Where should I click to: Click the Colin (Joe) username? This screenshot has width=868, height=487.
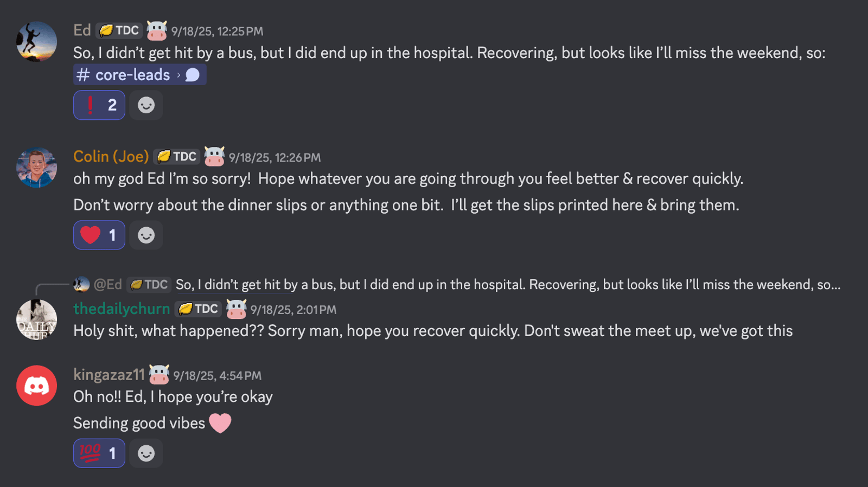tap(111, 157)
